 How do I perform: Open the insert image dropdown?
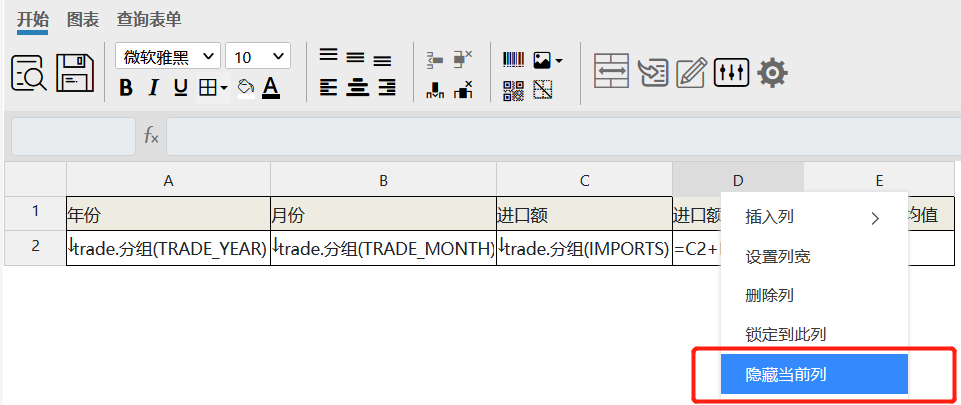point(547,60)
